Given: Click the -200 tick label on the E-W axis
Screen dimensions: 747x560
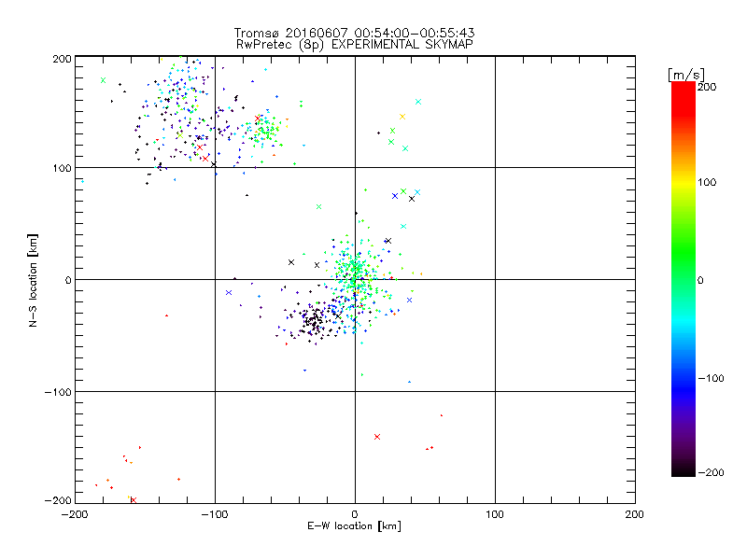Looking at the screenshot, I should click(x=75, y=514).
